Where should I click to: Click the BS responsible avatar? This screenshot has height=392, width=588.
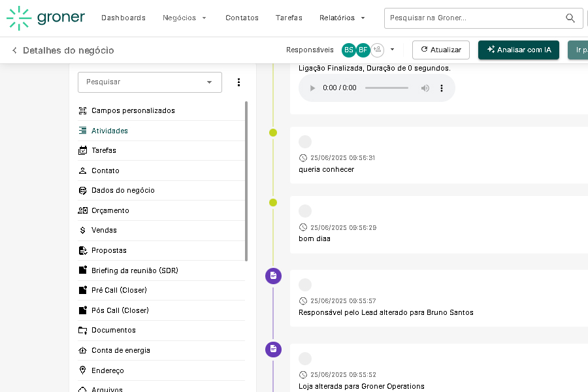tap(349, 50)
